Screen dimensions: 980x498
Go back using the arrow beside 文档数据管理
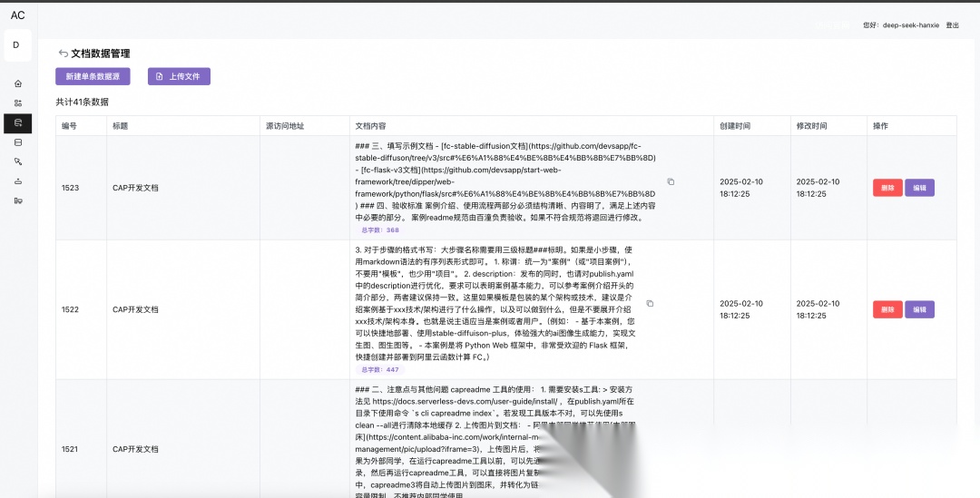pos(64,54)
